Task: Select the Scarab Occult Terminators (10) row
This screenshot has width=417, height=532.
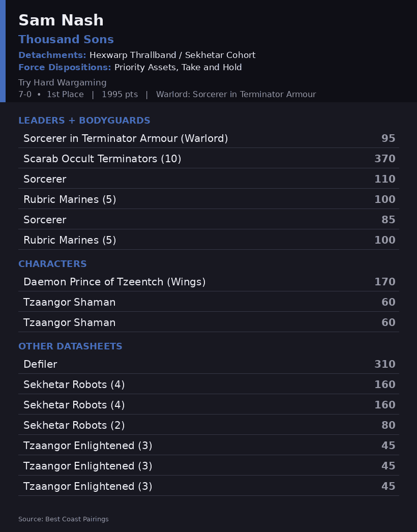Action: pos(208,159)
